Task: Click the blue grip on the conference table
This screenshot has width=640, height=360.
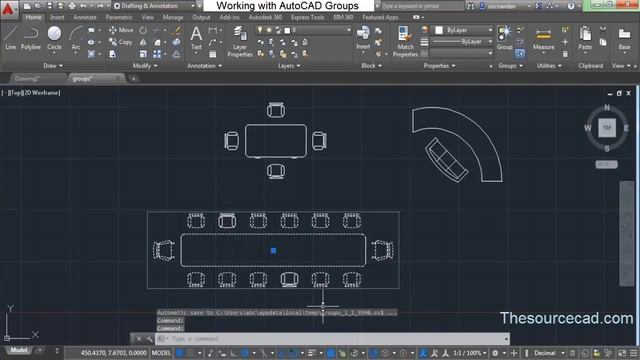Action: 273,250
